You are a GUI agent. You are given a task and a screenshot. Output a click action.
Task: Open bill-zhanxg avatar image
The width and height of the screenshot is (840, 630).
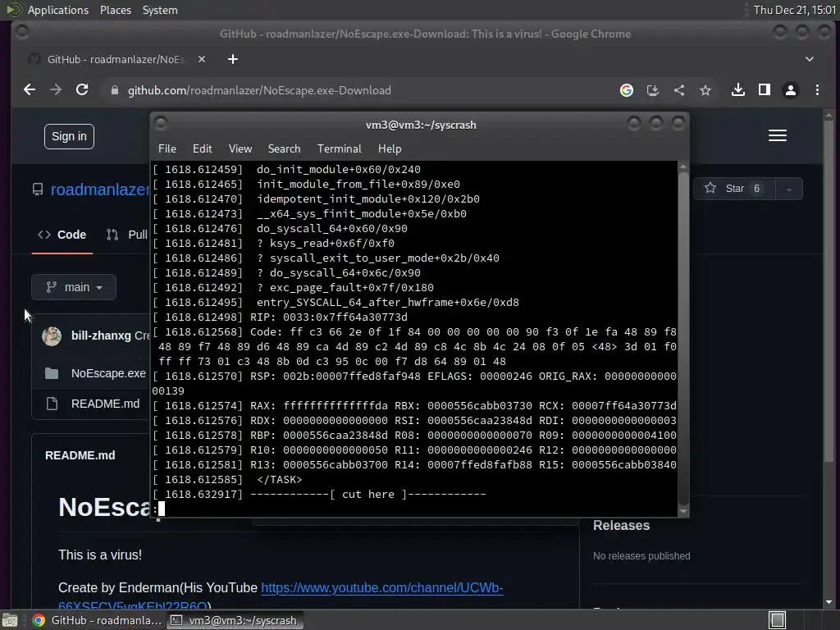(x=52, y=336)
